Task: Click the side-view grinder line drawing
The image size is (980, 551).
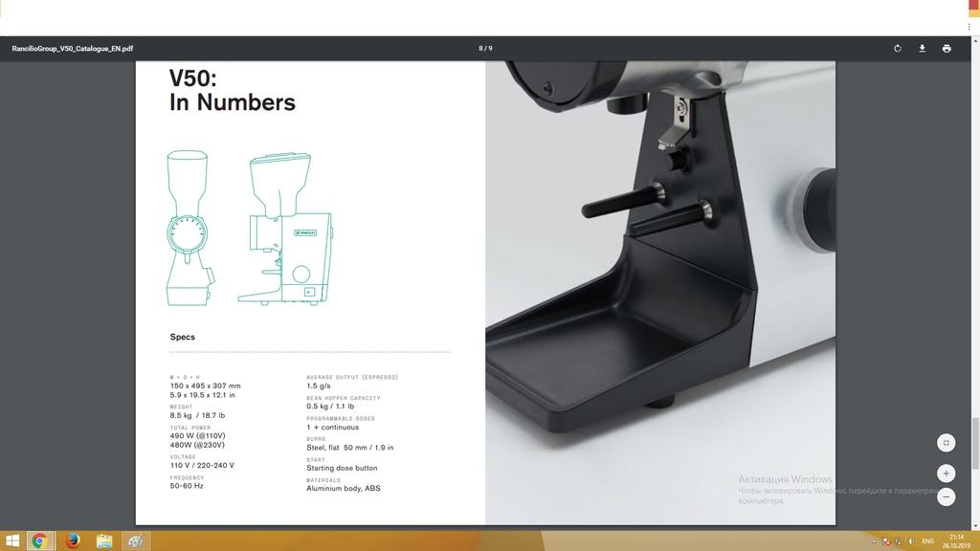Action: point(285,228)
